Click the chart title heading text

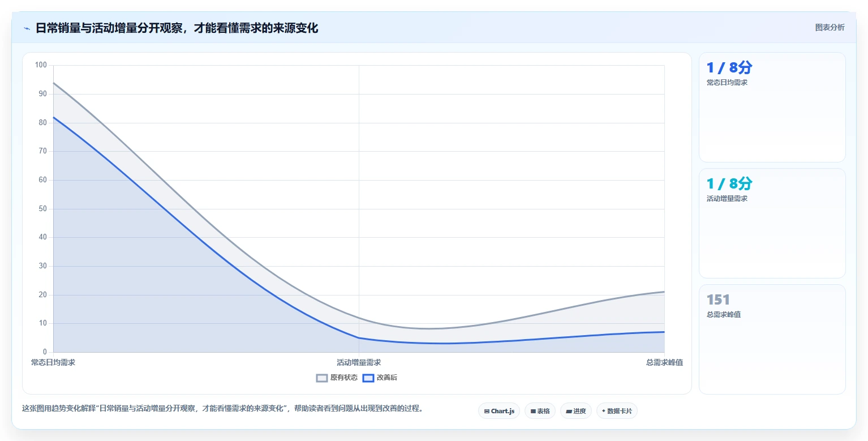[x=177, y=28]
